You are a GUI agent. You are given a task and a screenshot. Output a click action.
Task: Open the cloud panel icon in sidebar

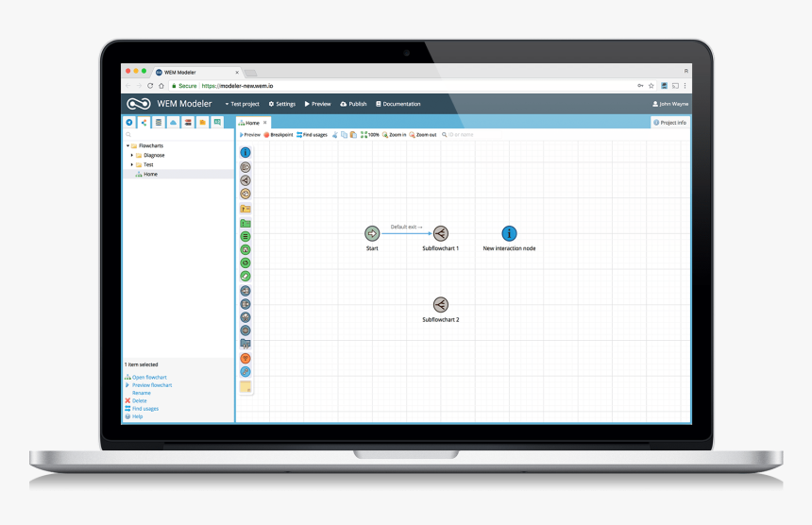tap(174, 123)
